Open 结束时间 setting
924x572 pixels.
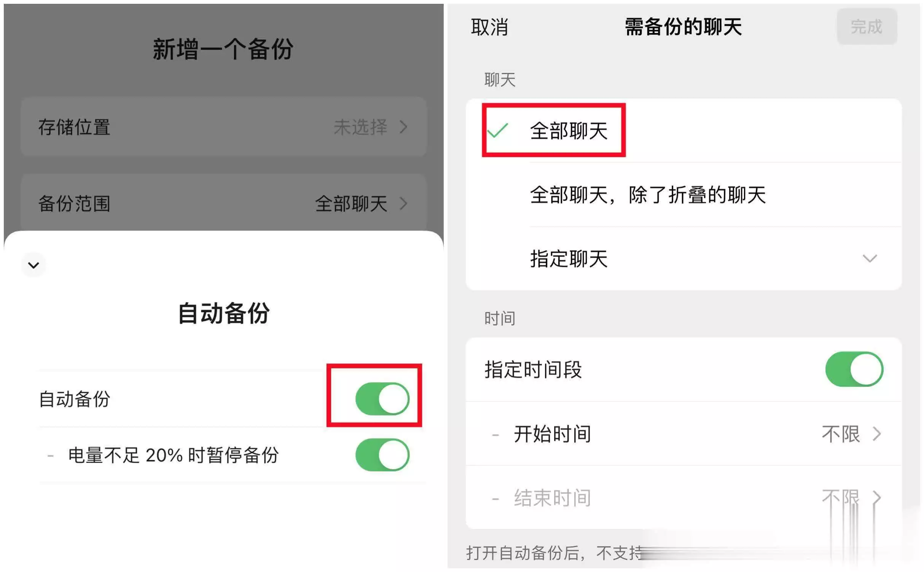click(683, 497)
